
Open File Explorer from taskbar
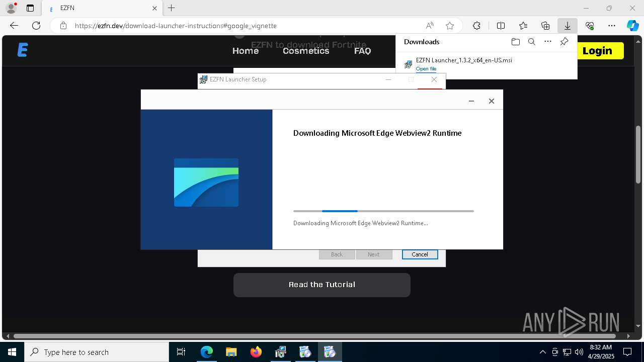pos(231,352)
